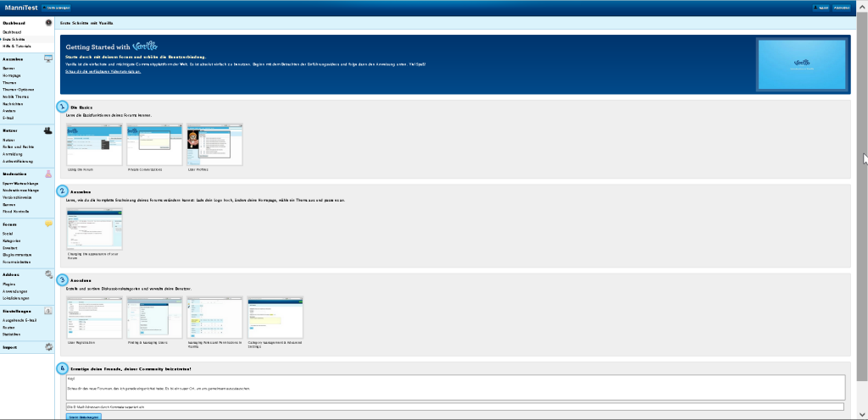Open the Plugins link
Screen dimensions: 868x420
click(8, 284)
